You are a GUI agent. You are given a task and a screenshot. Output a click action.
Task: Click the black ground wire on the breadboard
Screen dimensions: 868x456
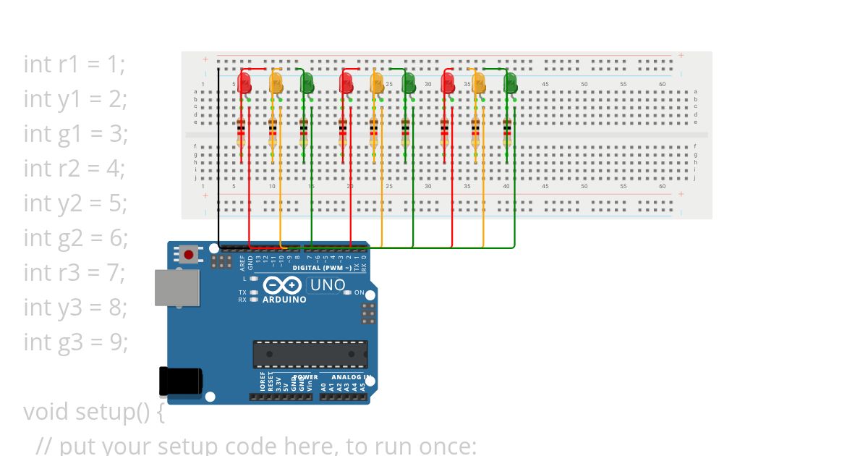point(218,157)
